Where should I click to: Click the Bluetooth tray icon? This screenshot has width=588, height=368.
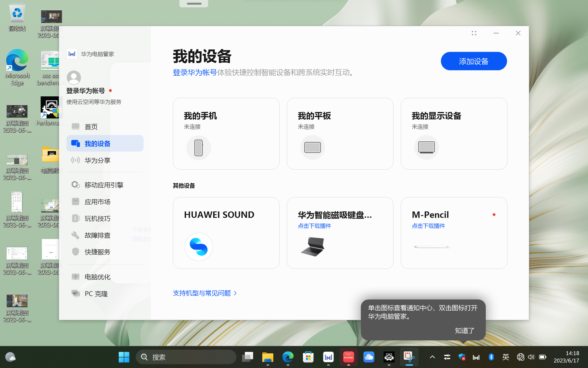(x=491, y=357)
